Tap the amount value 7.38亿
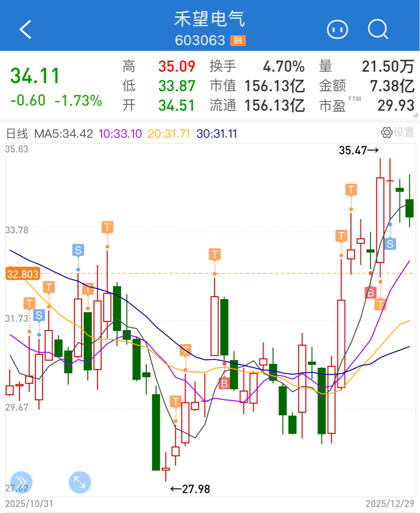Screen dimensions: 420x513 coord(392,86)
